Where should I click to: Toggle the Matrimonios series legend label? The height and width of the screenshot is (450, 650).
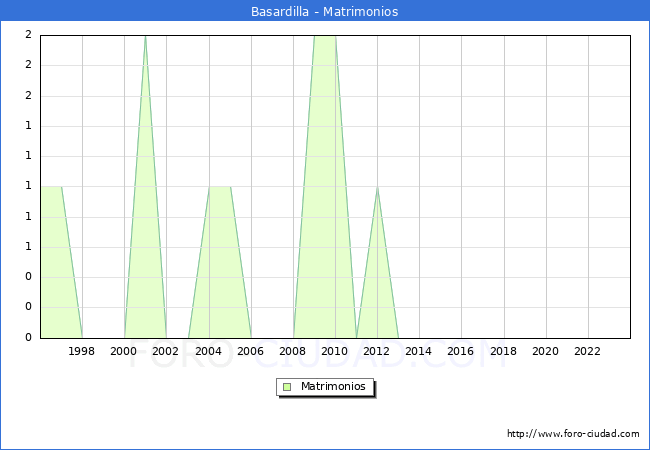333,387
